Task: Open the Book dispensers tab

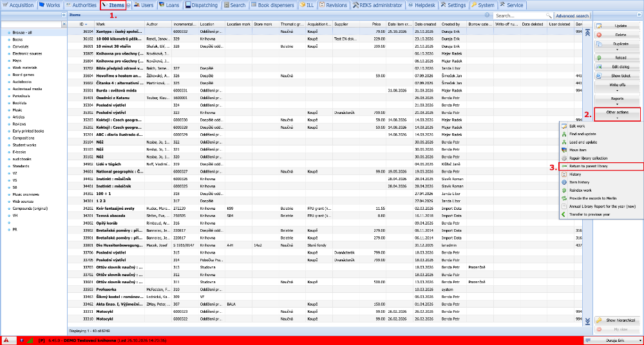Action: pyautogui.click(x=273, y=5)
